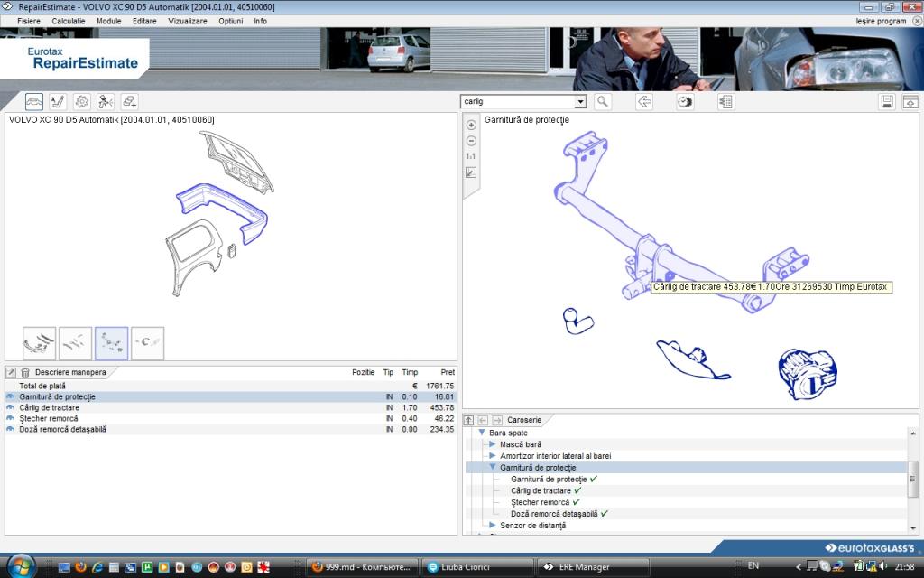Click the expand icon beside Descriere manopera

(x=11, y=373)
